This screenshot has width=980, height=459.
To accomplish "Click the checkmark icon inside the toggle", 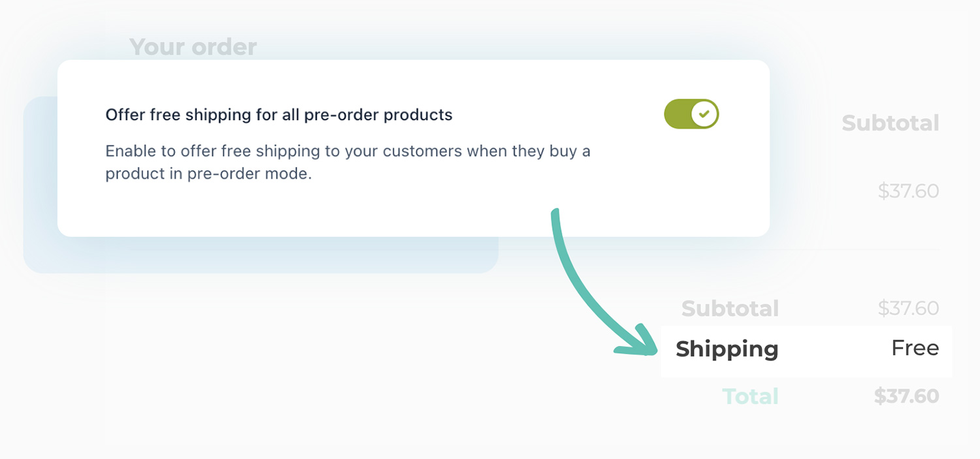I will point(704,114).
